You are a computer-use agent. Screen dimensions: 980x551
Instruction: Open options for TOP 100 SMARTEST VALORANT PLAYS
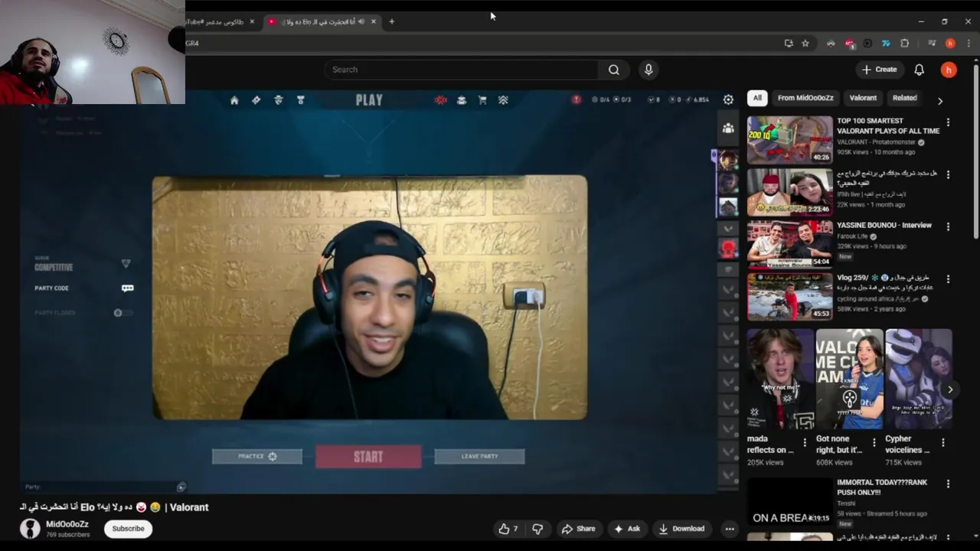pos(948,122)
